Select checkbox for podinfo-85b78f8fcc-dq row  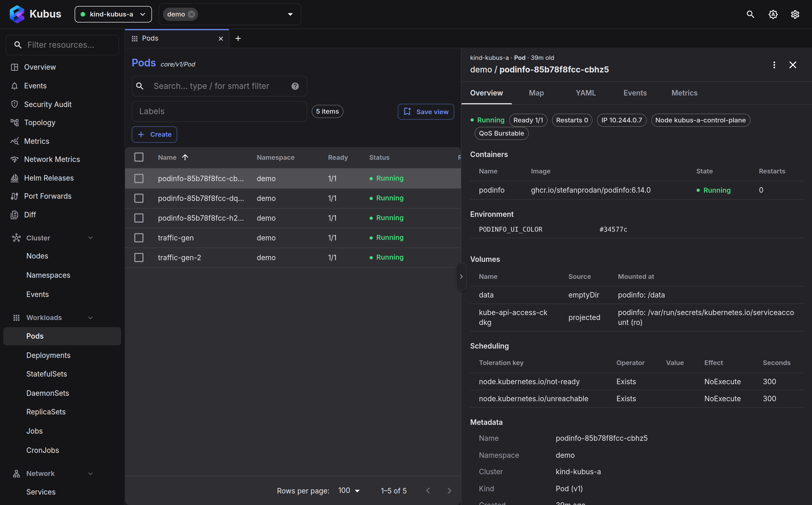pos(139,198)
